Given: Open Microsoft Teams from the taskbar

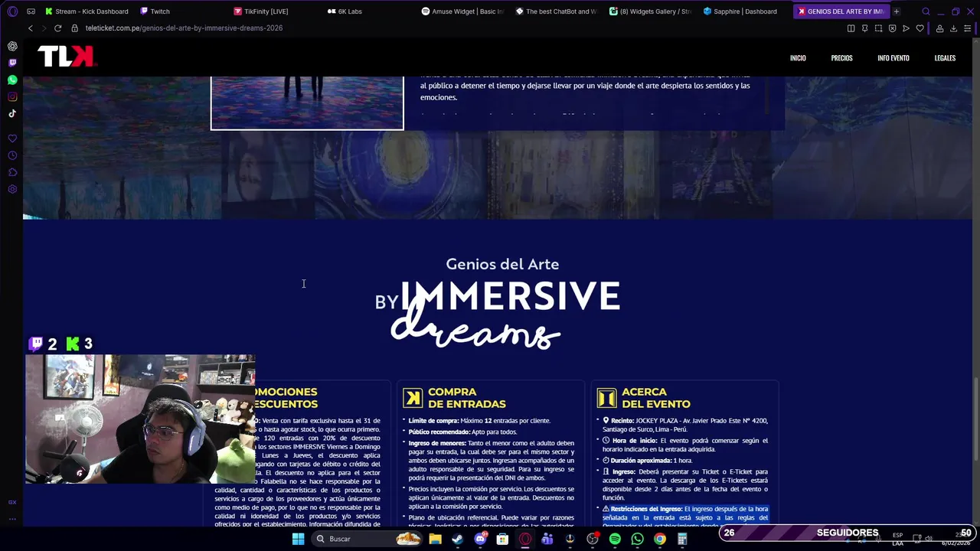Looking at the screenshot, I should [x=547, y=539].
